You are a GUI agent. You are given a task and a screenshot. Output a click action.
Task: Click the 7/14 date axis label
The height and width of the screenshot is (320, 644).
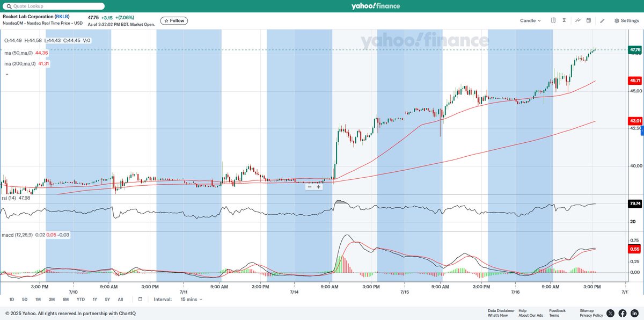[x=294, y=292]
